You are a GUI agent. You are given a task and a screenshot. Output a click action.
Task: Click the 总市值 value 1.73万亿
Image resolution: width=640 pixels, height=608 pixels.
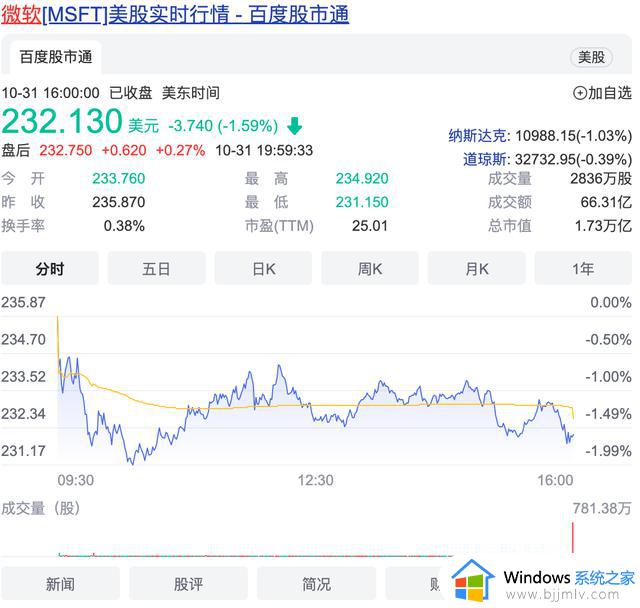(x=603, y=226)
